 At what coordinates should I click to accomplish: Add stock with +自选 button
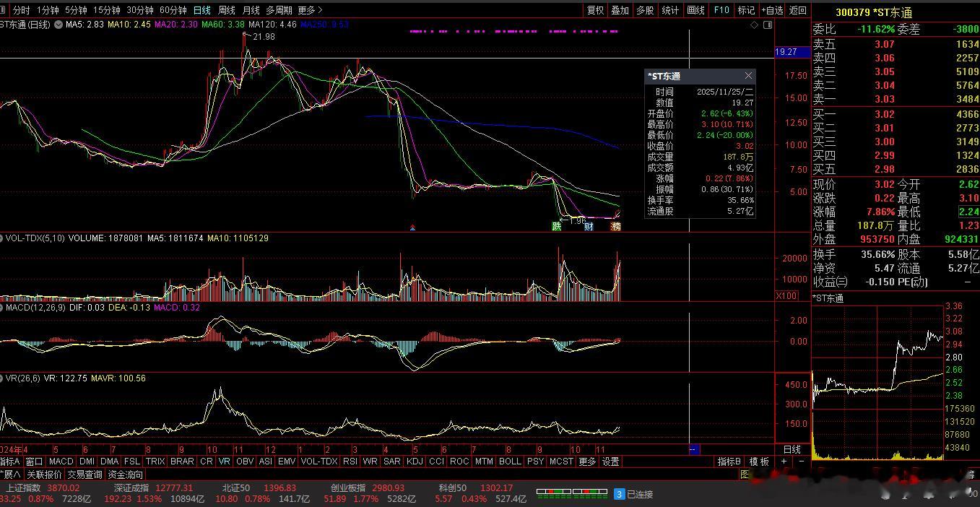coord(772,10)
